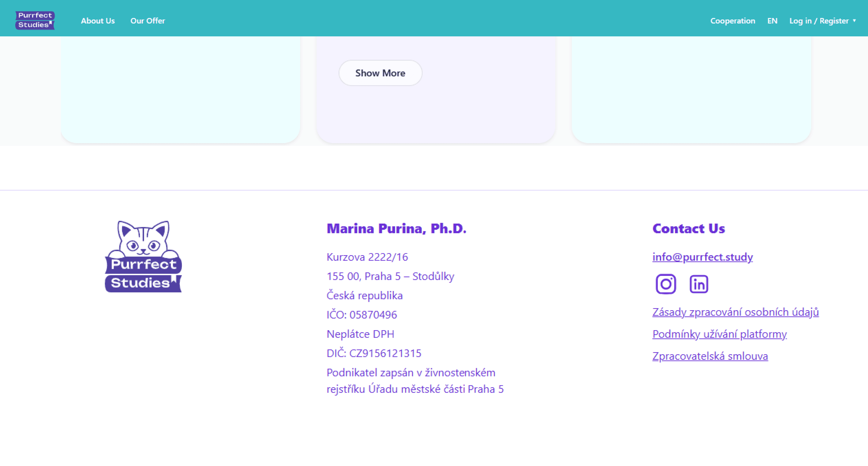868x466 pixels.
Task: Click the Česká republika text
Action: click(365, 295)
